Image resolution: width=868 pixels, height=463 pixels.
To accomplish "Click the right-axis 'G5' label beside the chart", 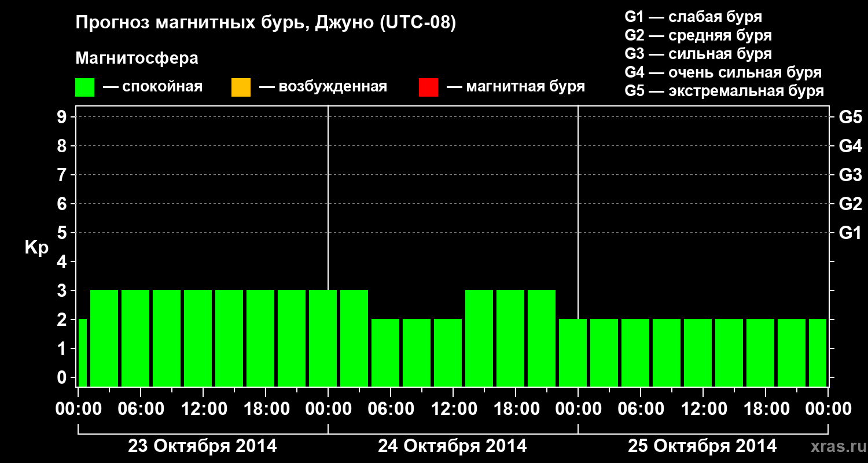I will click(x=850, y=117).
